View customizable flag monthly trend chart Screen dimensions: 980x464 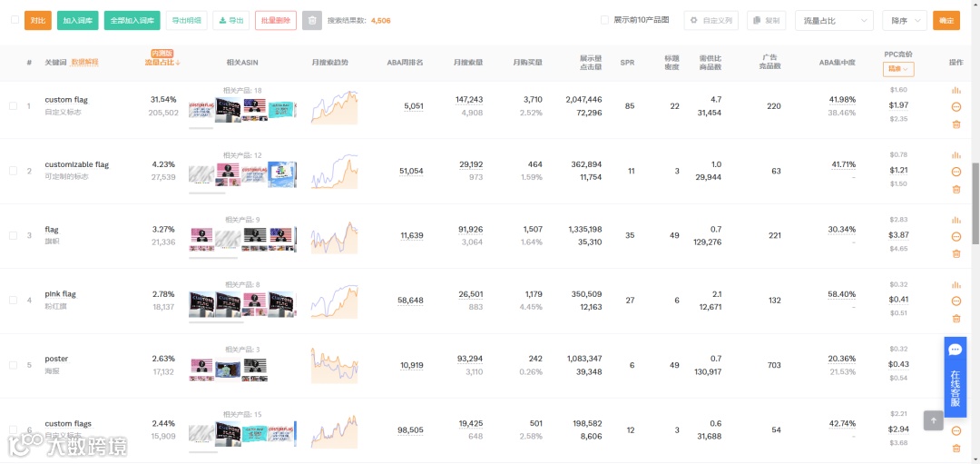click(334, 172)
